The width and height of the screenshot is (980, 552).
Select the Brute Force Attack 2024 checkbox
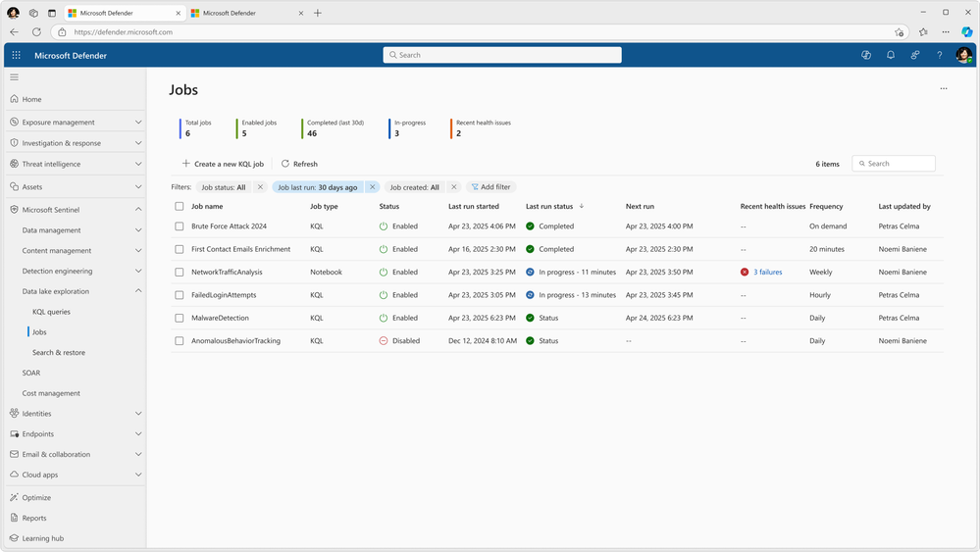[x=180, y=226]
